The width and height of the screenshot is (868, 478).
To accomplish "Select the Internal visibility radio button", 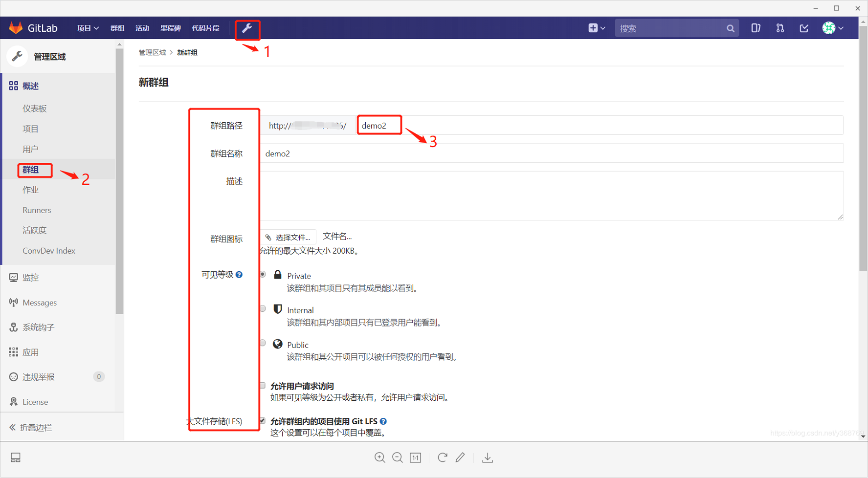I will click(263, 308).
